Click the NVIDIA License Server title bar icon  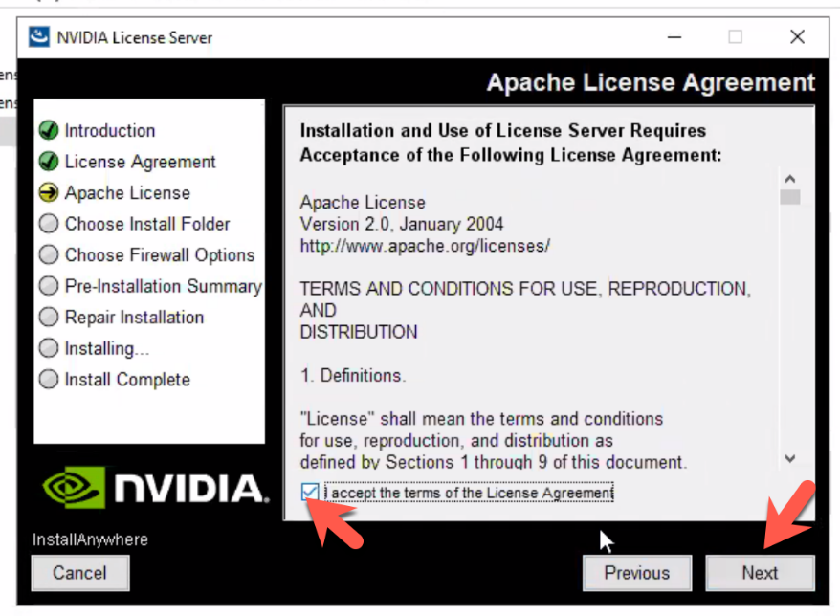[39, 37]
